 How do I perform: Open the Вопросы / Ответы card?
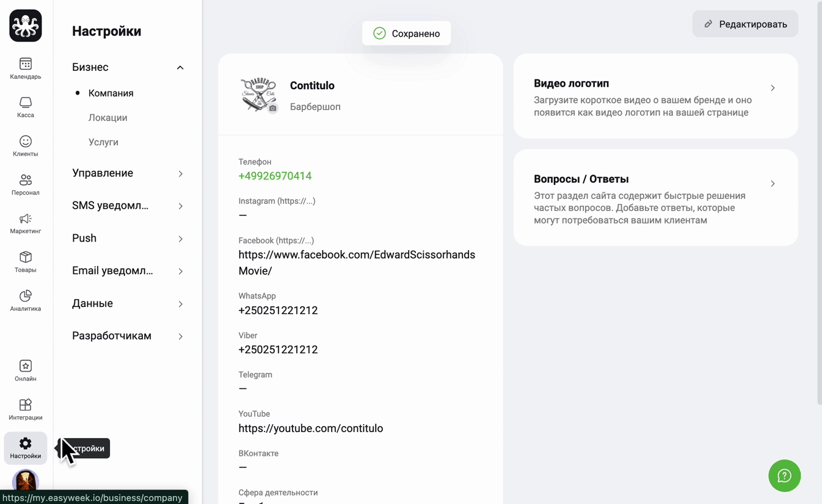click(656, 198)
